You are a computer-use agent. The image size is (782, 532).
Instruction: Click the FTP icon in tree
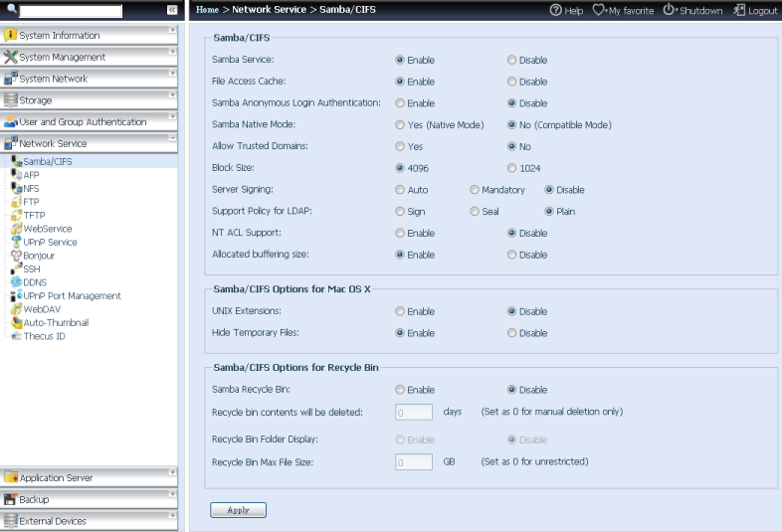17,202
